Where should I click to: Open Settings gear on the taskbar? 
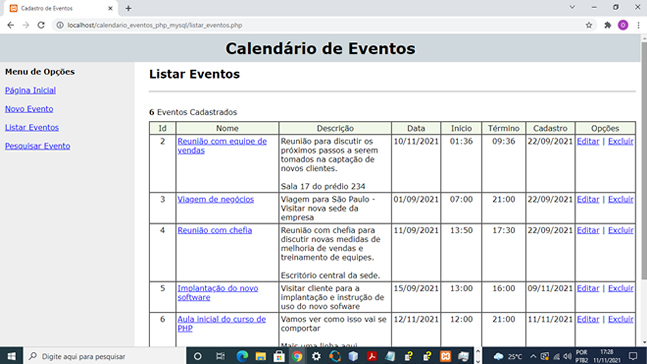pyautogui.click(x=316, y=356)
